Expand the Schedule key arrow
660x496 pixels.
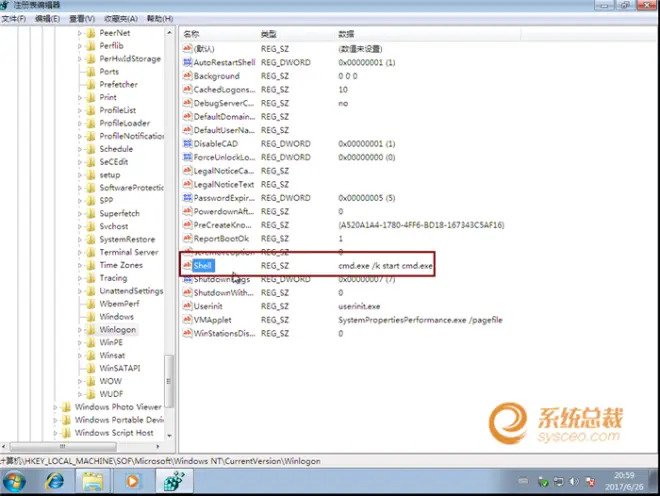80,149
